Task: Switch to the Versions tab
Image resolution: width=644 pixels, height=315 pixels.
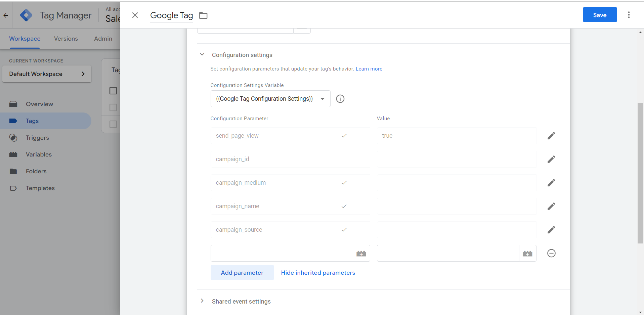Action: [66, 39]
